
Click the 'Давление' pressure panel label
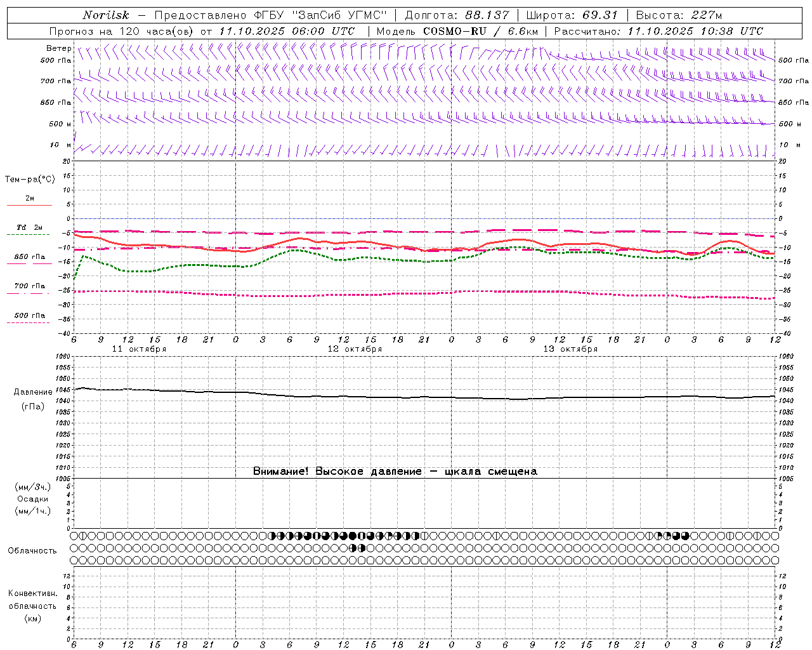pos(33,392)
